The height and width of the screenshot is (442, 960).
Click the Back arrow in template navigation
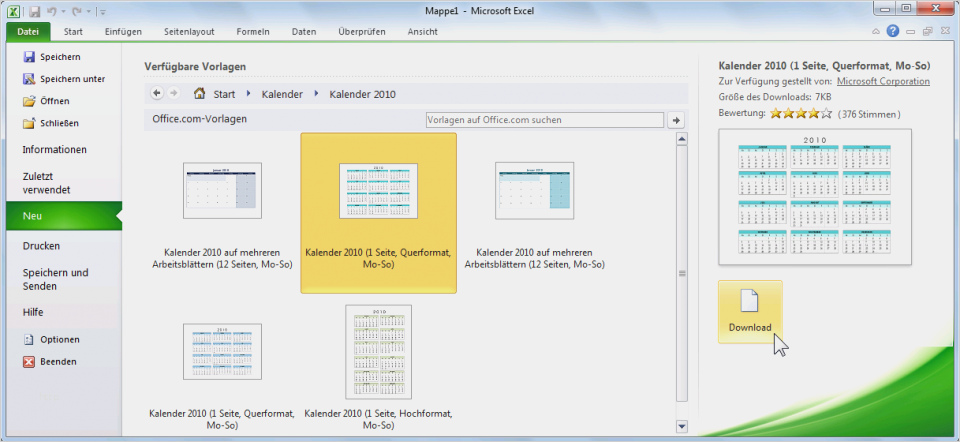tap(157, 93)
